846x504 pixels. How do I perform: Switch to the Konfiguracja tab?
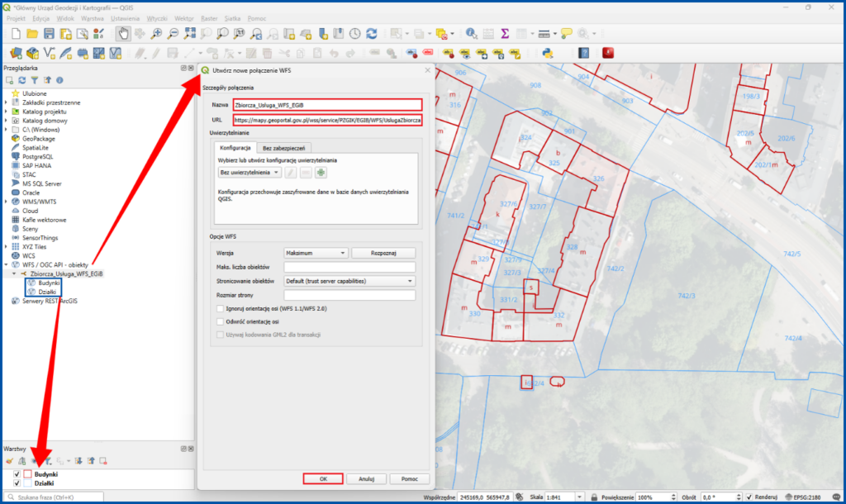tap(235, 147)
